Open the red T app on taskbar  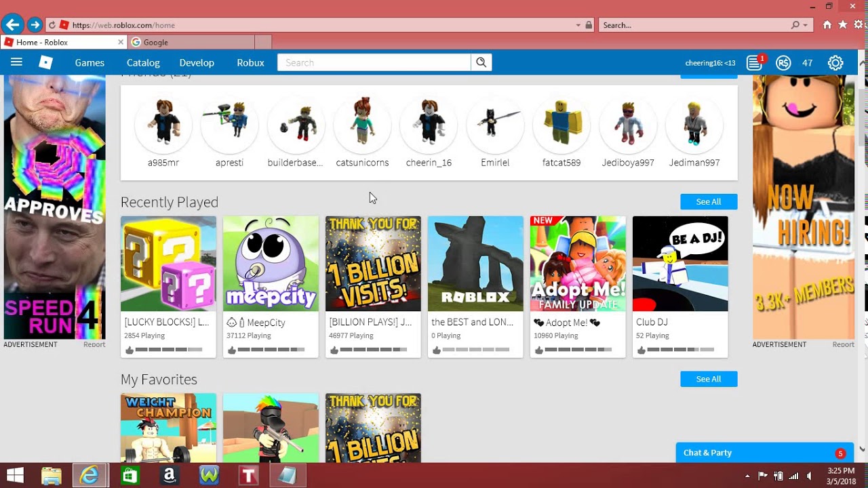point(248,476)
